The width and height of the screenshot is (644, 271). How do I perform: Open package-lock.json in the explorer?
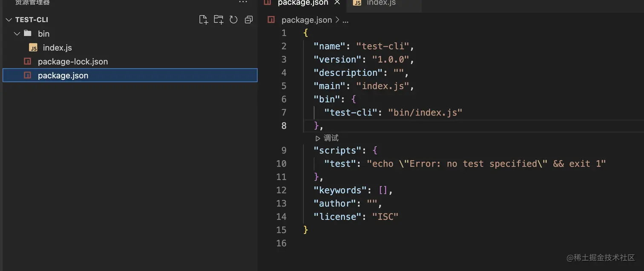pos(73,62)
